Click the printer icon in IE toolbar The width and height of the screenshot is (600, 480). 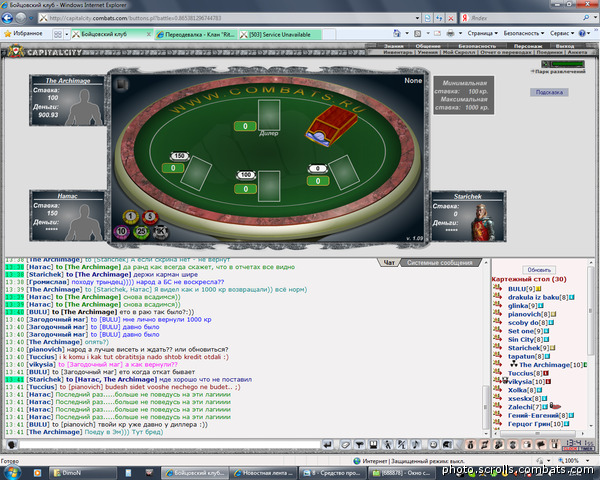coord(450,33)
